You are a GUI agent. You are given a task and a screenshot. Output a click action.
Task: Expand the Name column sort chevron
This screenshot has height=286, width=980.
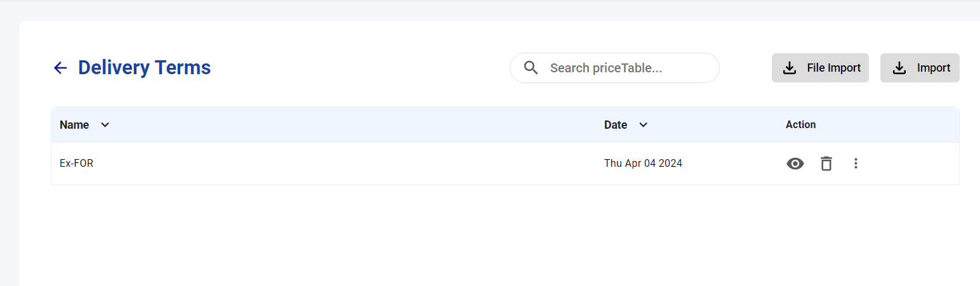click(105, 125)
